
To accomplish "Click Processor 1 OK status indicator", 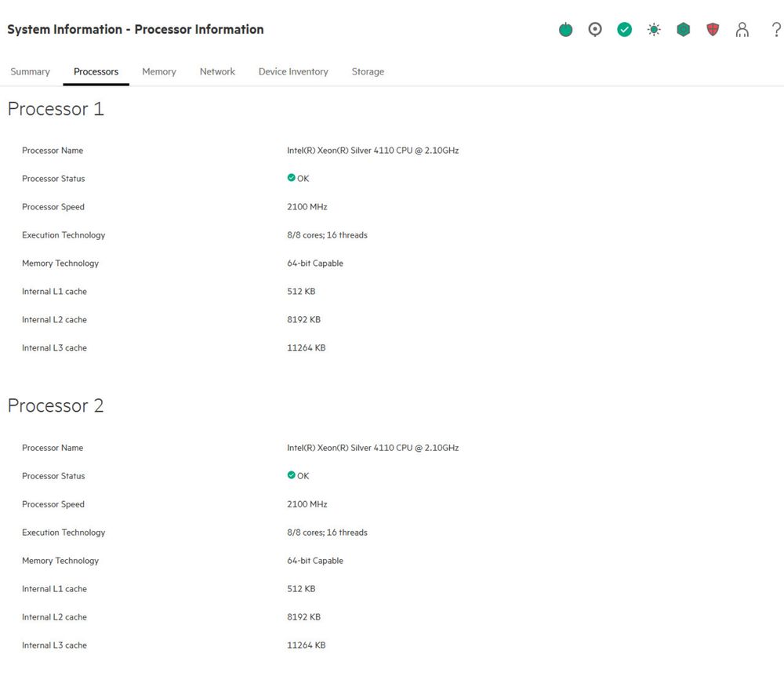I will coord(298,178).
